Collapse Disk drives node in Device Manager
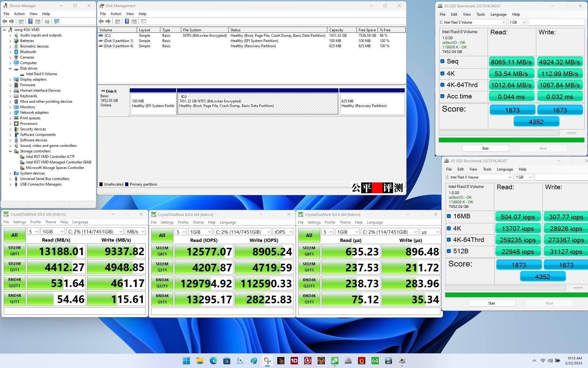This screenshot has height=368, width=588. coord(10,68)
